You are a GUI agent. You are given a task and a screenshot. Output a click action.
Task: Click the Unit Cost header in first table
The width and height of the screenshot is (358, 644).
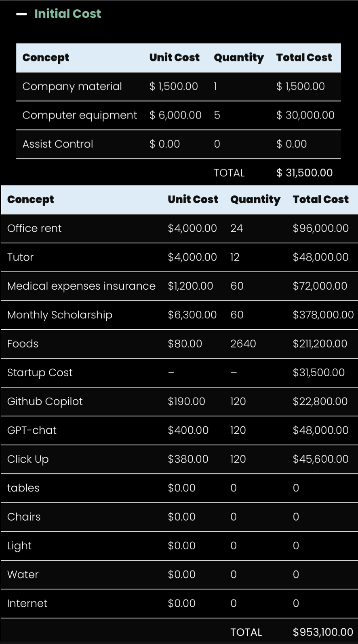174,57
